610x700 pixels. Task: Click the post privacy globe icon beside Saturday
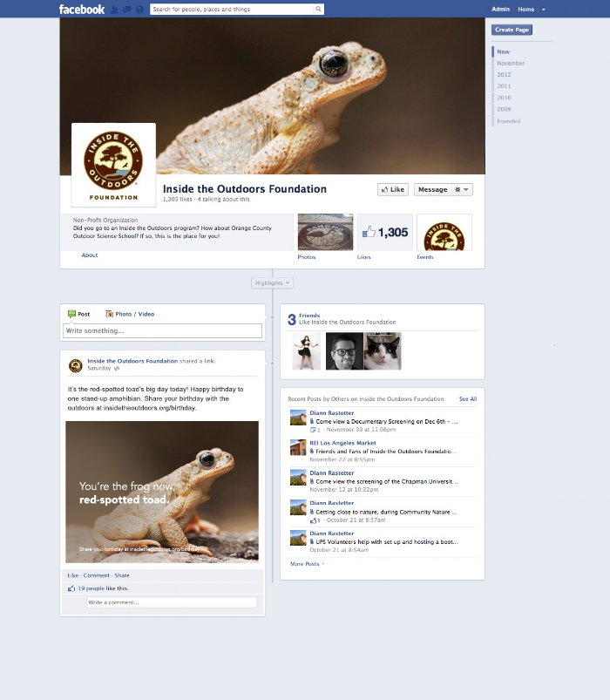[x=117, y=368]
